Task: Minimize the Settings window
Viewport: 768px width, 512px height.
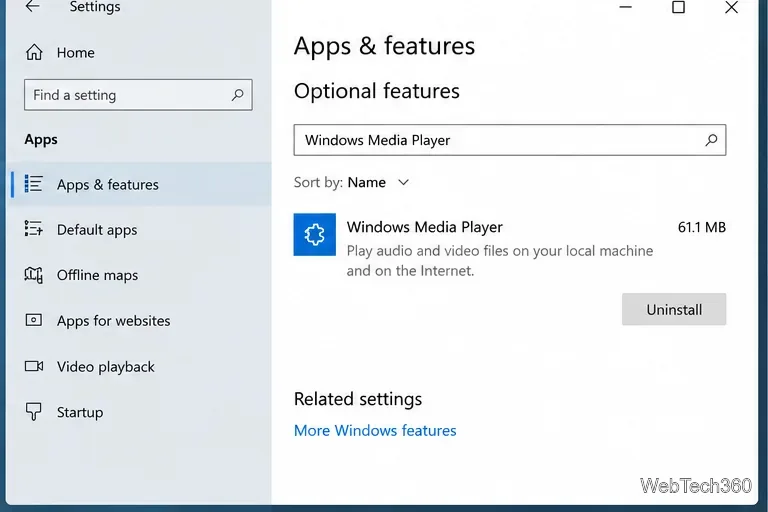Action: [x=625, y=7]
